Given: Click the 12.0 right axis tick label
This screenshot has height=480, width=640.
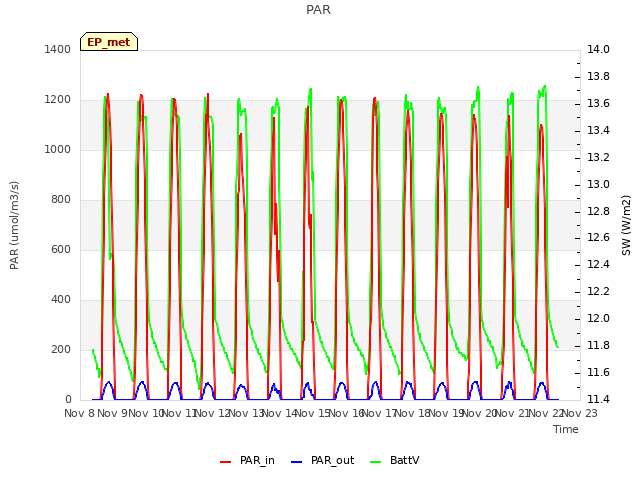Looking at the screenshot, I should pos(598,318).
